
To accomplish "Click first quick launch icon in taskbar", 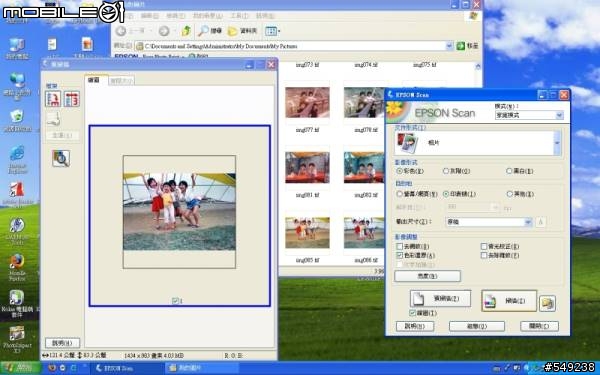I will click(x=52, y=368).
